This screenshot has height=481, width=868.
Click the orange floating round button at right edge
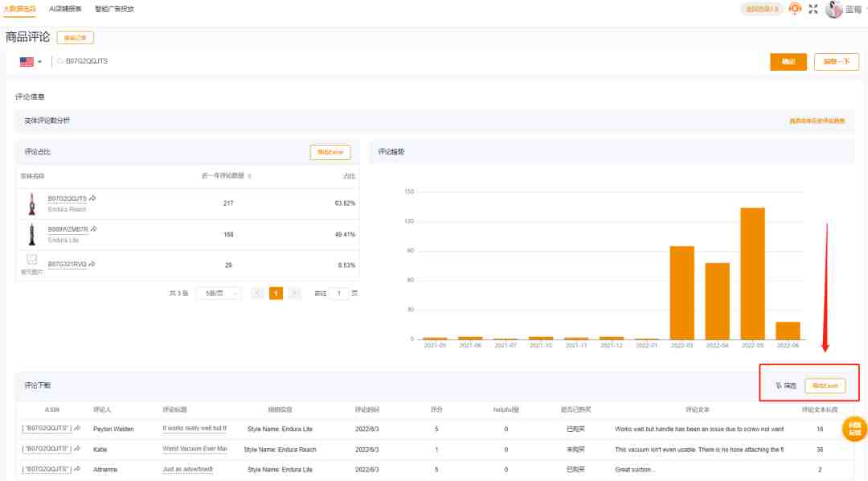click(854, 429)
